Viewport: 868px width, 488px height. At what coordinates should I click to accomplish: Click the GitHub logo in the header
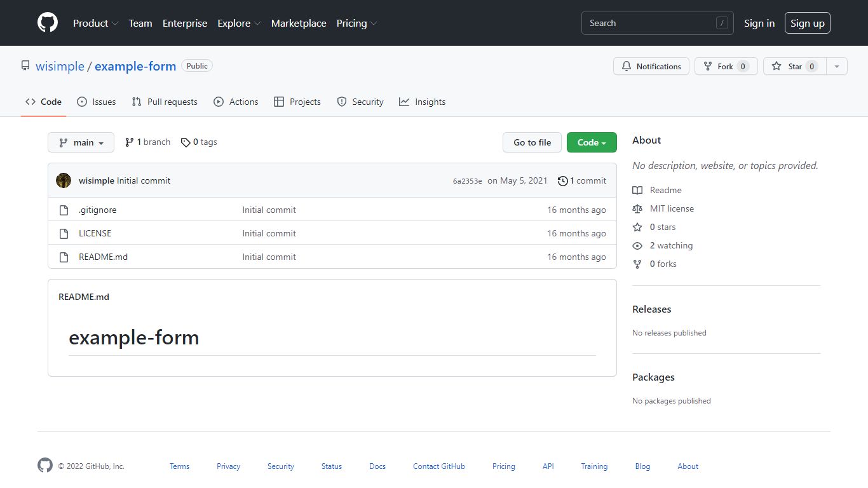click(48, 23)
